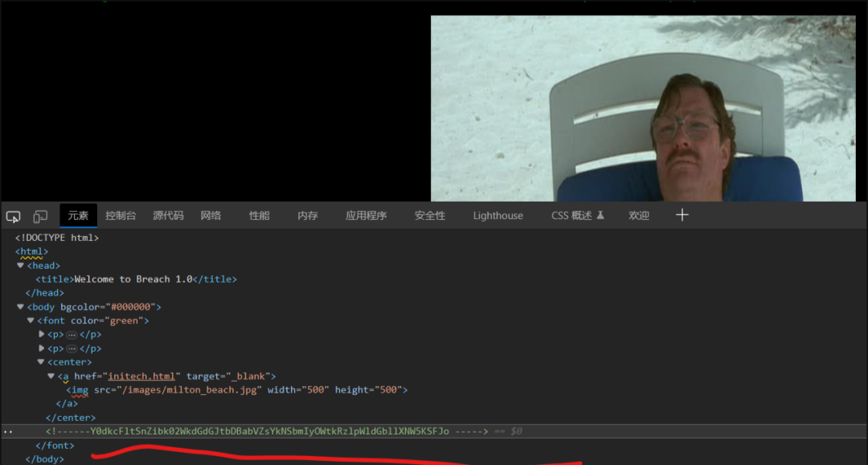
Task: Open the Lighthouse tab
Action: pyautogui.click(x=497, y=216)
